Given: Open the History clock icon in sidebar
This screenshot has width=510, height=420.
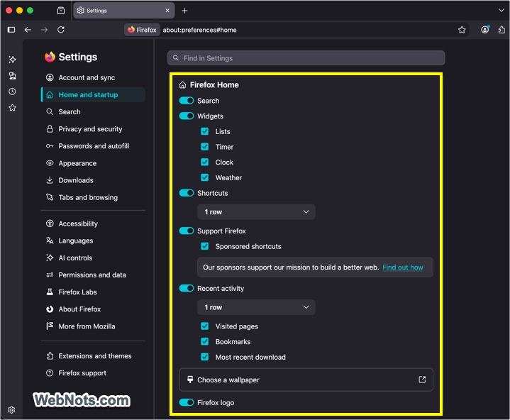Looking at the screenshot, I should click(12, 92).
